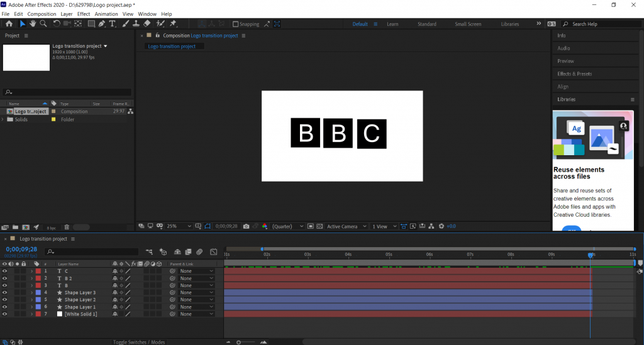Select the Hand tool
Screen dimensions: 644x345
[x=33, y=24]
